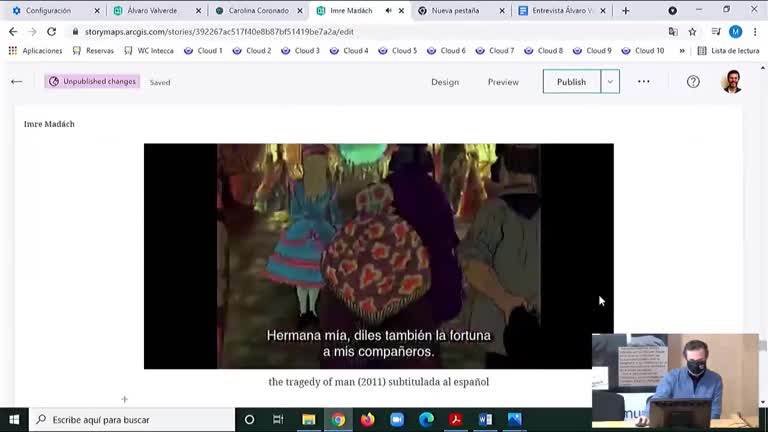768x432 pixels.
Task: Open the story Preview
Action: click(503, 82)
